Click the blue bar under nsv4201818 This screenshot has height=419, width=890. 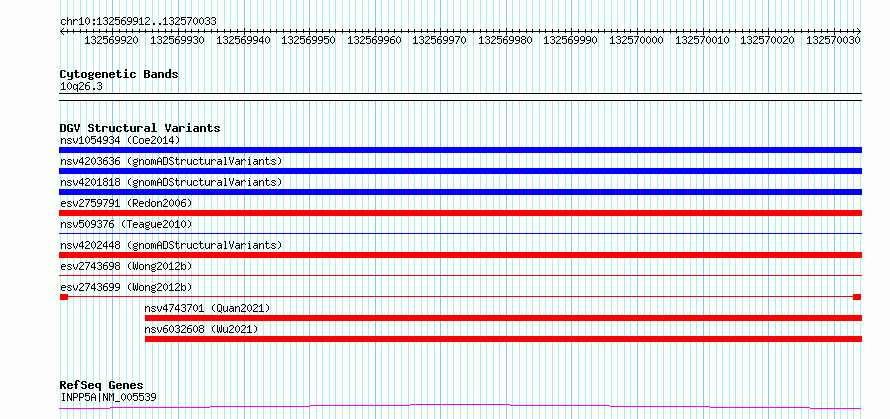[460, 192]
